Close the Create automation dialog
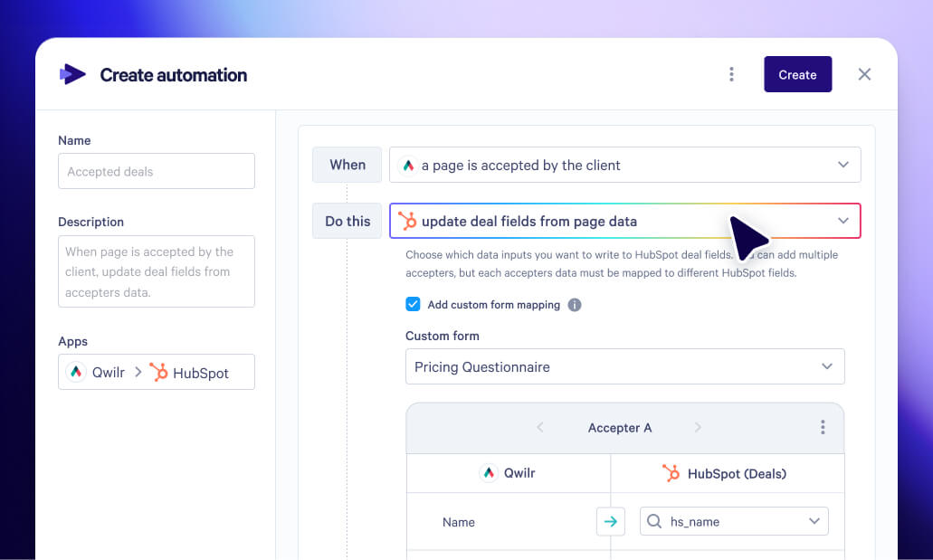The height and width of the screenshot is (560, 933). click(864, 74)
